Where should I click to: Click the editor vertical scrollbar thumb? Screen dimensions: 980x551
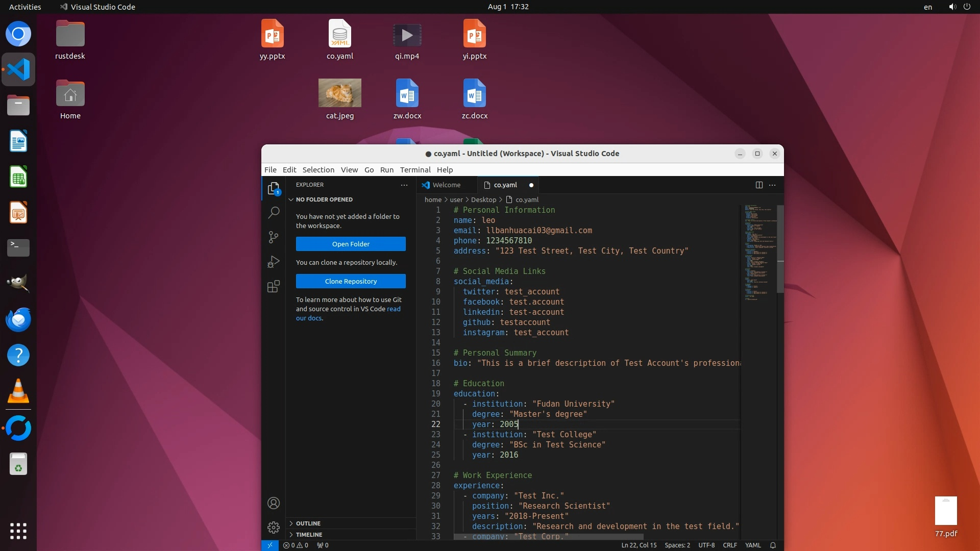780,249
